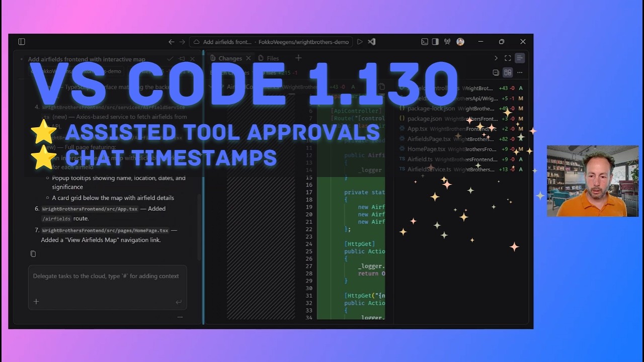
Task: Open package.json in the changes list
Action: 462,119
